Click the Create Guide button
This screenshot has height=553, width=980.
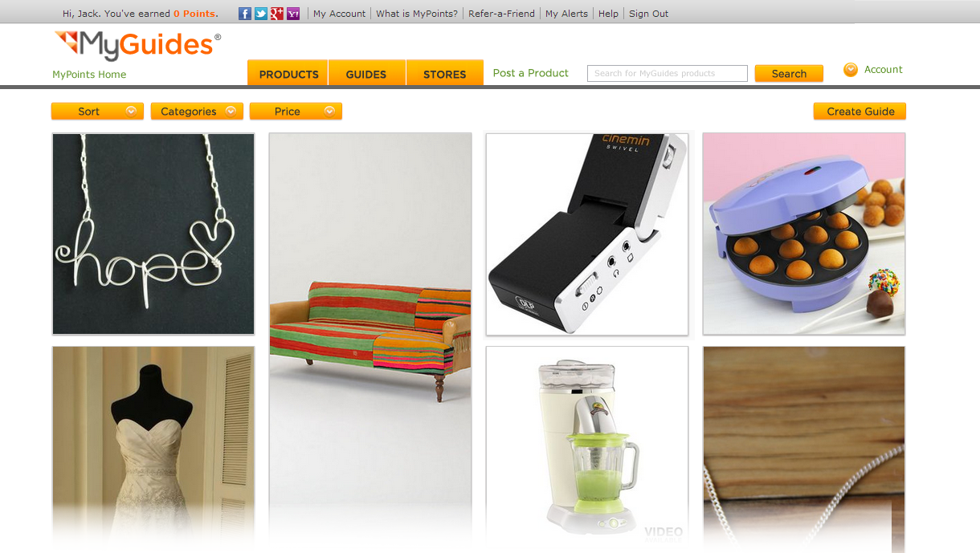coord(860,112)
